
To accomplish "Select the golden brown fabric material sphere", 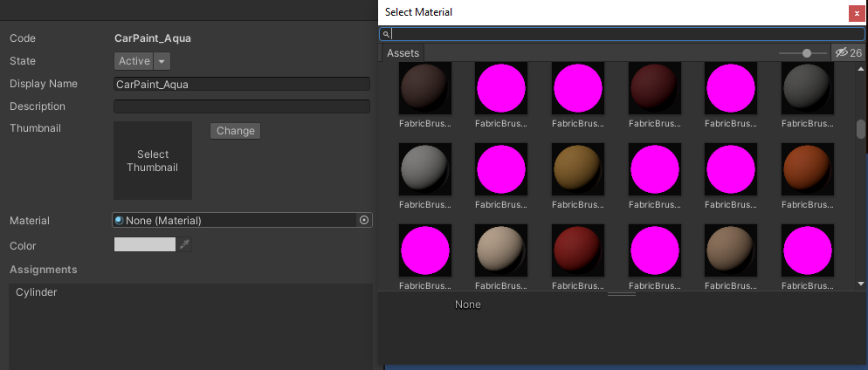I will click(577, 169).
